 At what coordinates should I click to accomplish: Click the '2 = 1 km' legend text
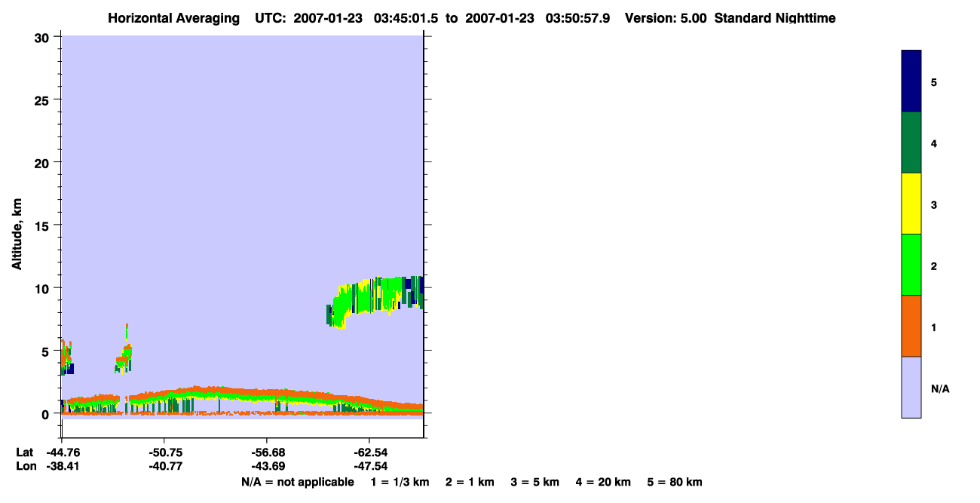click(x=470, y=482)
